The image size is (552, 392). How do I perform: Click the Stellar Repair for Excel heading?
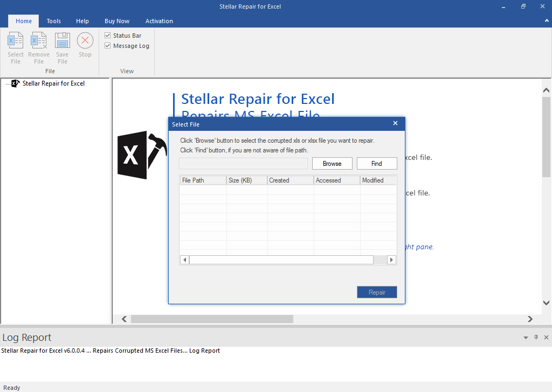[258, 99]
